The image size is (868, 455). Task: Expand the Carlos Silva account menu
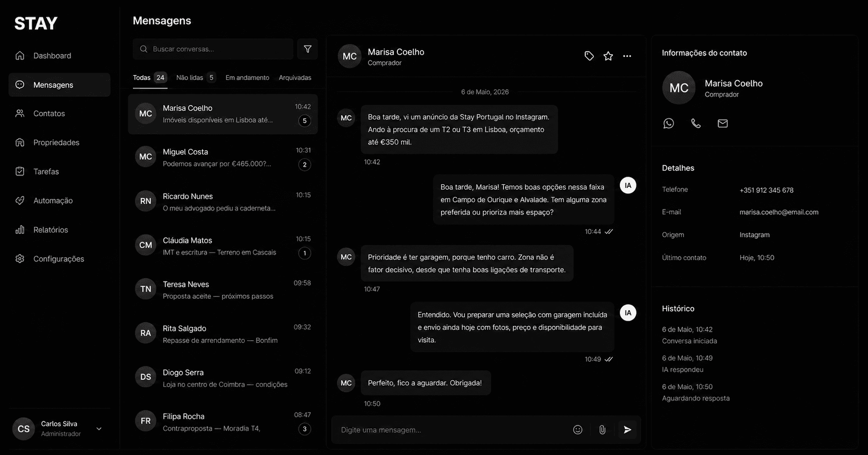pos(99,429)
